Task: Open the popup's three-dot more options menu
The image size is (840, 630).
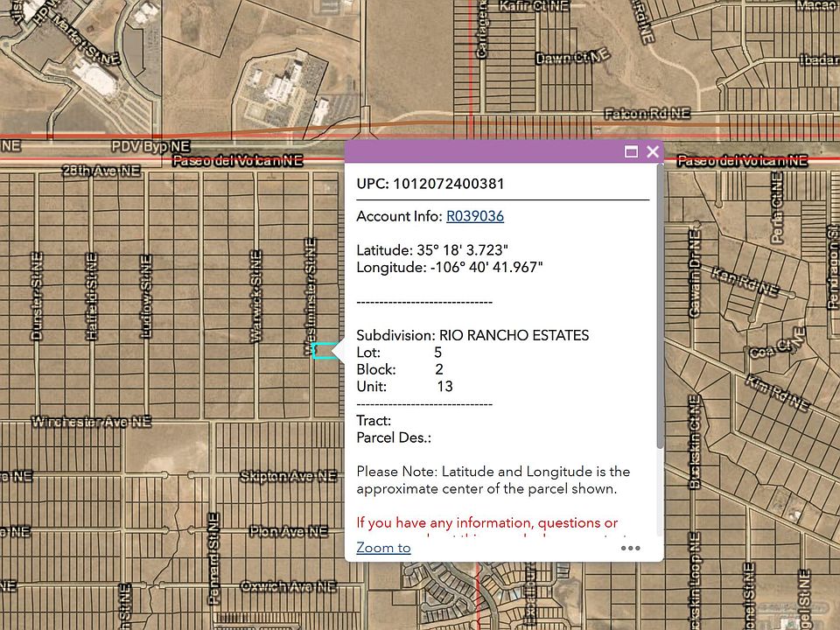Action: tap(631, 548)
